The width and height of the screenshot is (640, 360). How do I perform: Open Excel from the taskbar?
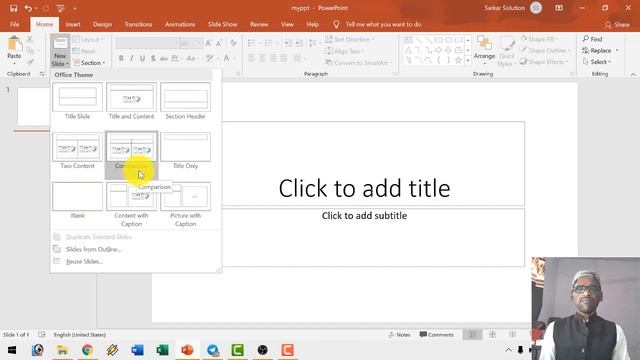coord(162,350)
